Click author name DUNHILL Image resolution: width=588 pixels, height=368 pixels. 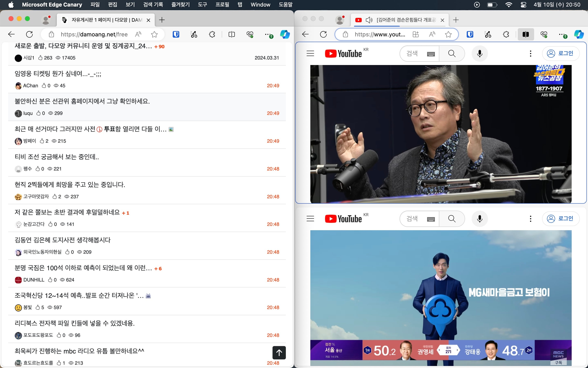pyautogui.click(x=34, y=280)
